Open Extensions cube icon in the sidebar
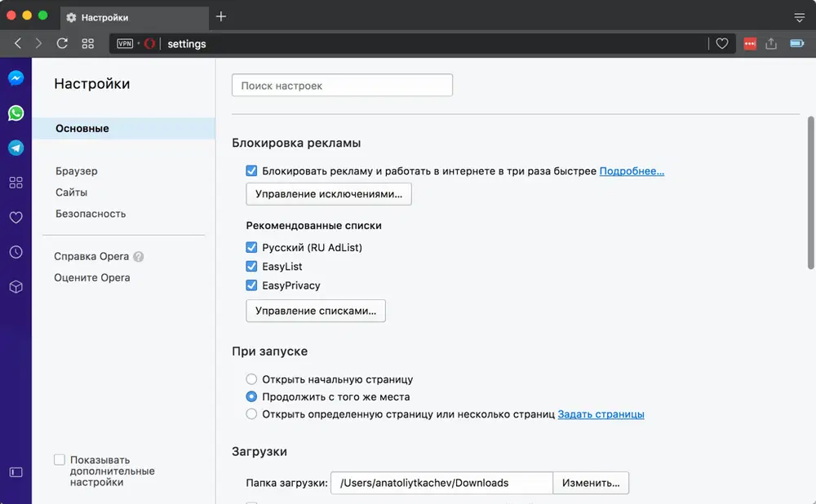The image size is (816, 504). [x=16, y=287]
